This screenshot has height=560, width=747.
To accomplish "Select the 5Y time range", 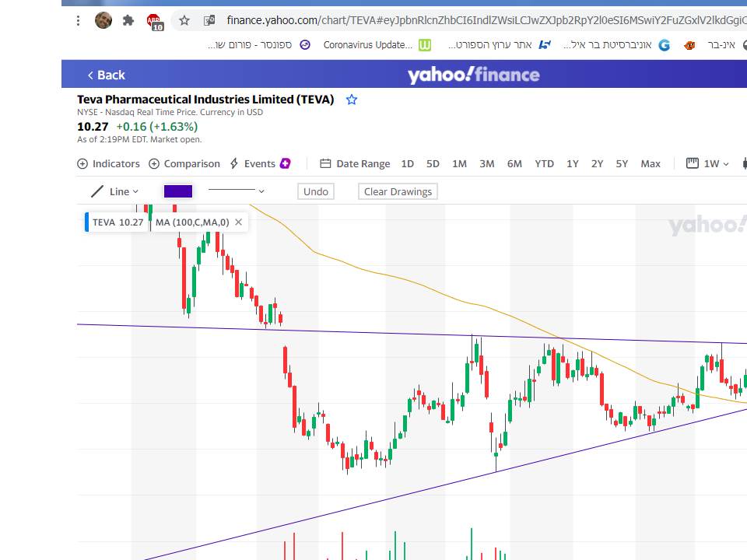I will pyautogui.click(x=622, y=163).
